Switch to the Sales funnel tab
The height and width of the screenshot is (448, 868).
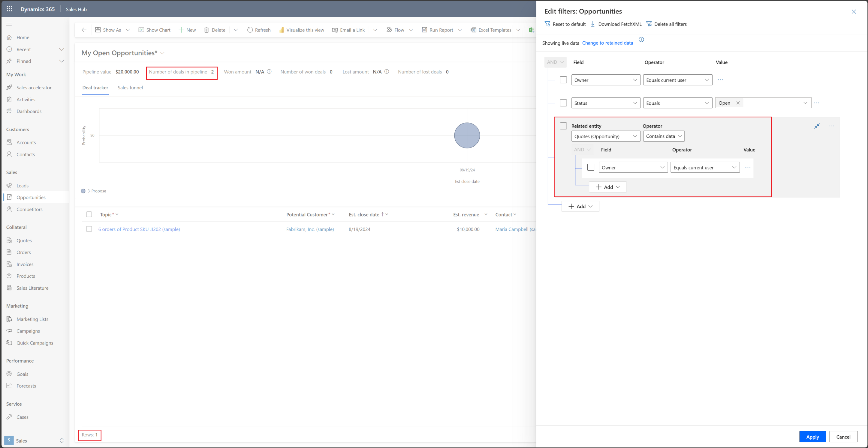130,88
